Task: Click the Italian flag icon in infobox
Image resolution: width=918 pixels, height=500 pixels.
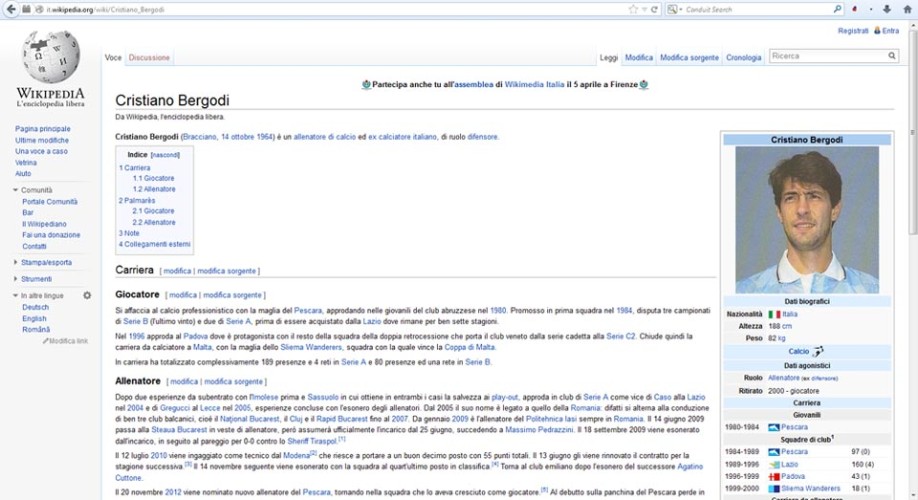Action: [774, 314]
